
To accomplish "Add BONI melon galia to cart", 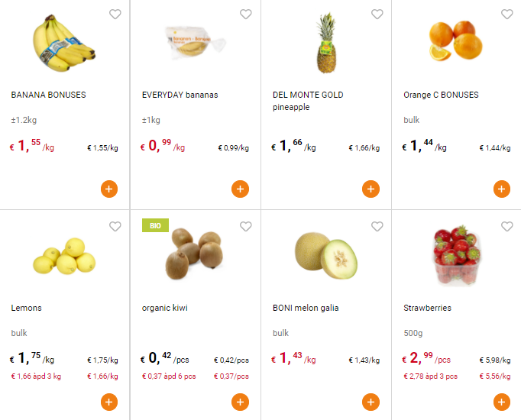I will click(x=371, y=402).
